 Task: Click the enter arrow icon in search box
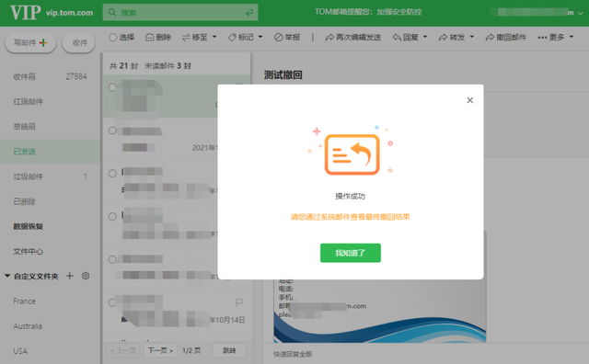point(249,13)
